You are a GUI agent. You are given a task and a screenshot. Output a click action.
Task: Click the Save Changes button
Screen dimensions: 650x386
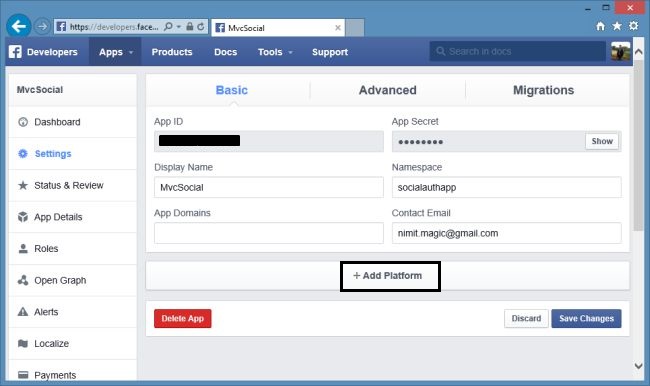(586, 318)
